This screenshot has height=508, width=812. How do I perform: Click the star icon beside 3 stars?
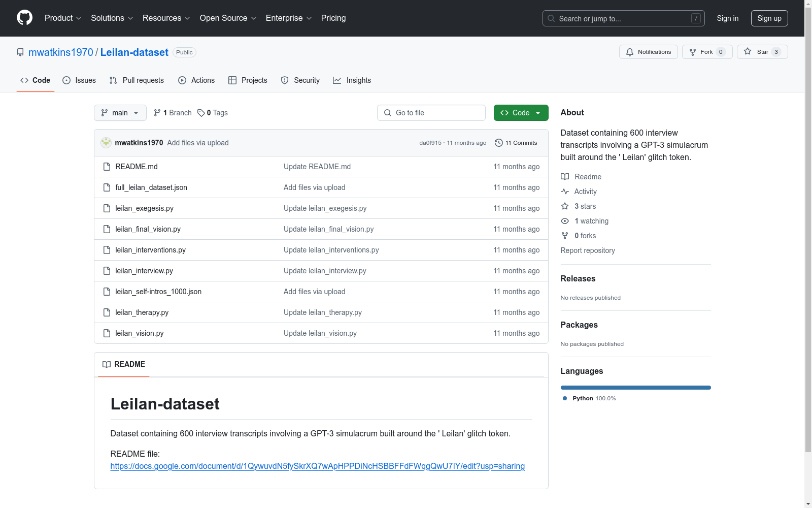[x=565, y=206]
